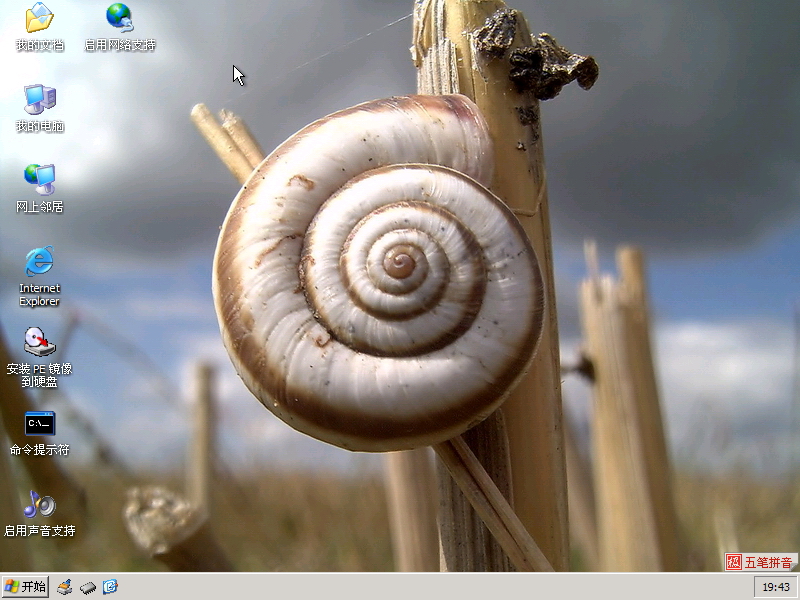This screenshot has height=600, width=800.
Task: Click the blue show-desktop quick launch icon
Action: [110, 587]
